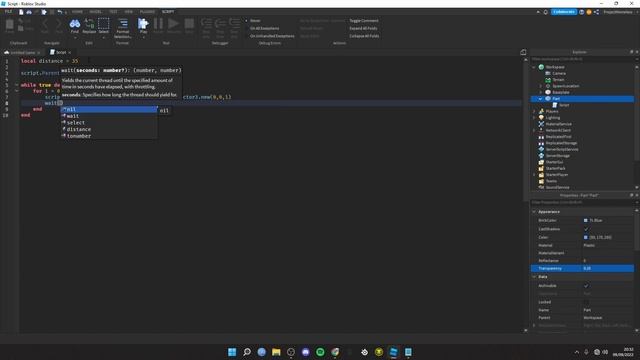Click the Undo arrow in quick toolbar

coord(60,12)
